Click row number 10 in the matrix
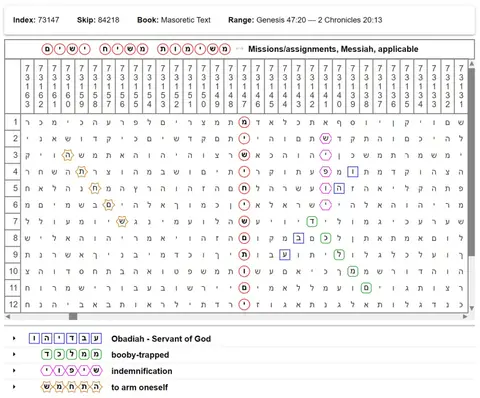Screen dimensions: 480x398 pos(13,271)
